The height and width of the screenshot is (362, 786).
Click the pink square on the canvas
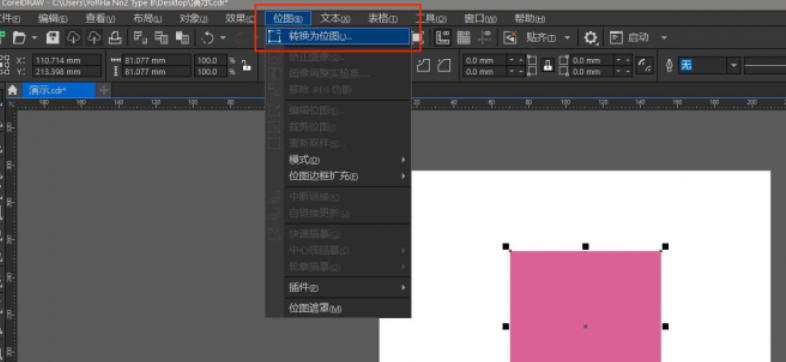coord(585,306)
